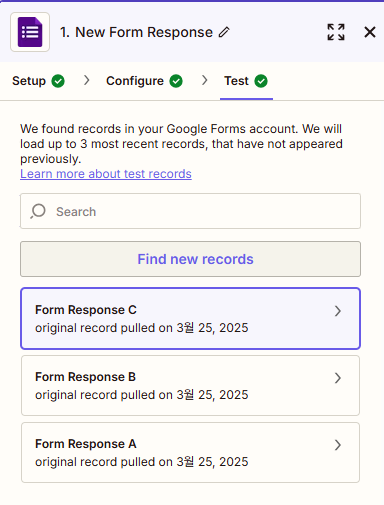
Task: Expand Form Response B chevron
Action: [338, 378]
